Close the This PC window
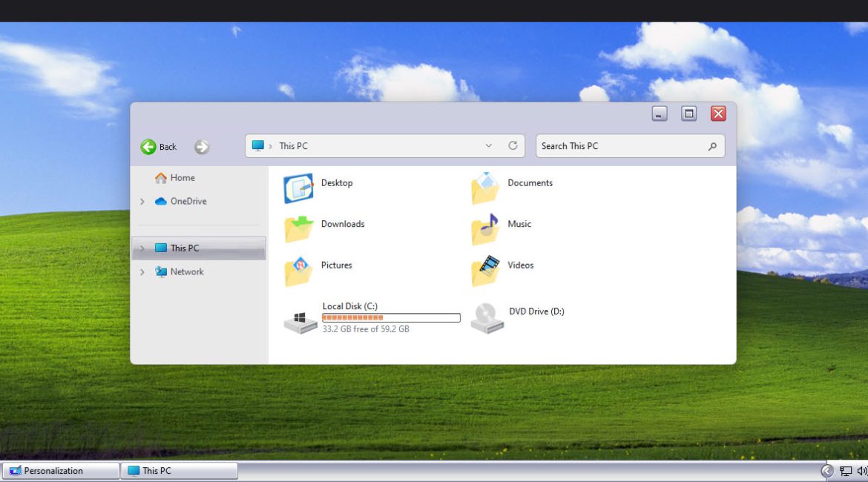The width and height of the screenshot is (868, 482). [x=718, y=113]
